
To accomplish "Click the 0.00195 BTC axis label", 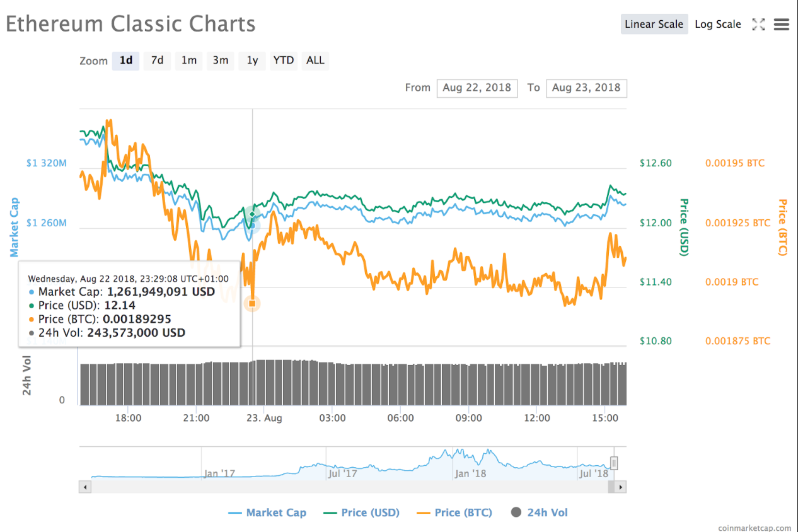I will tap(735, 163).
